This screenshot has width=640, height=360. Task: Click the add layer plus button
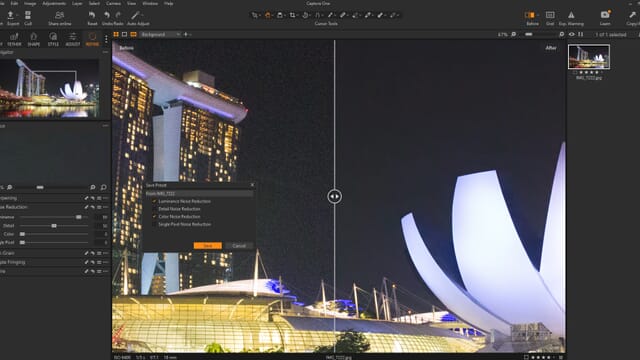[x=186, y=35]
